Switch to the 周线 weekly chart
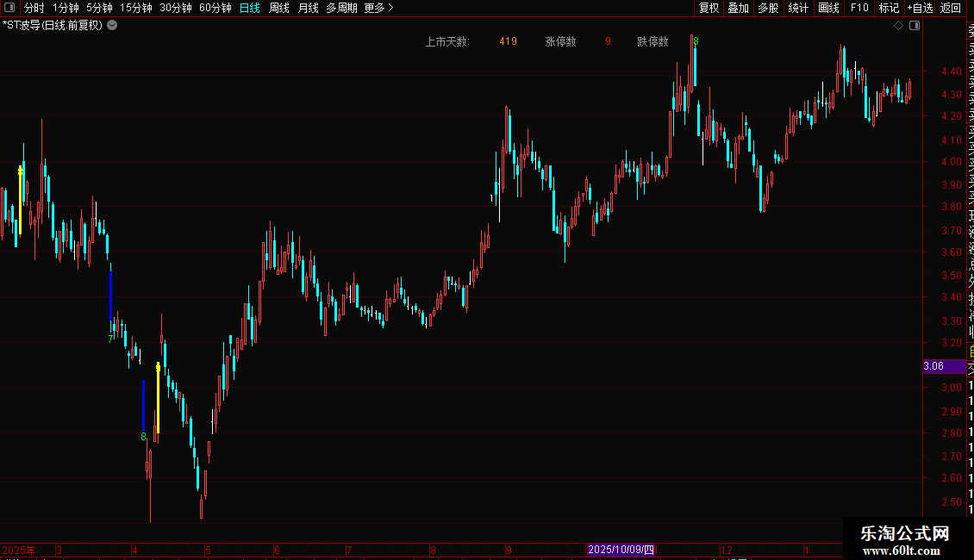The image size is (974, 560). pos(279,8)
